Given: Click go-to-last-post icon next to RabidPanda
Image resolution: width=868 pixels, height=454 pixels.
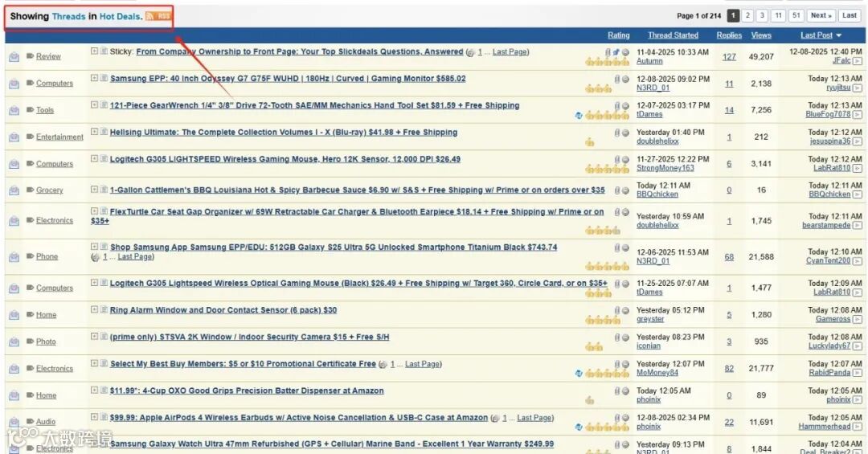Looking at the screenshot, I should (x=857, y=373).
